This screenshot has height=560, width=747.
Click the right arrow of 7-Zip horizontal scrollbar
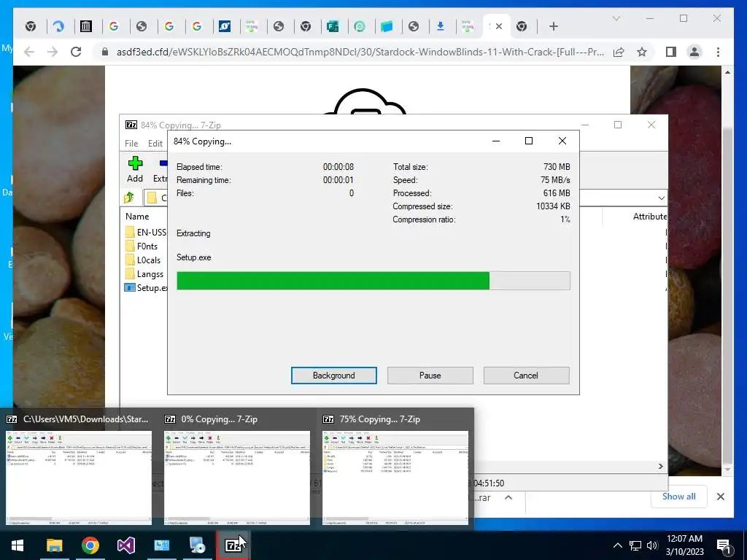click(661, 466)
